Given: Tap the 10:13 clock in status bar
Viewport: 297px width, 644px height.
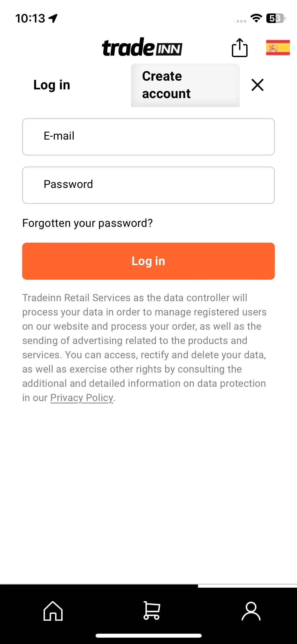Looking at the screenshot, I should pos(30,18).
